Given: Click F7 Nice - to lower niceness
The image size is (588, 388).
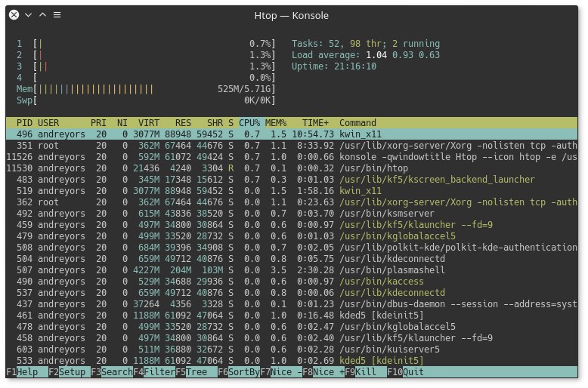Looking at the screenshot, I should pyautogui.click(x=281, y=372).
